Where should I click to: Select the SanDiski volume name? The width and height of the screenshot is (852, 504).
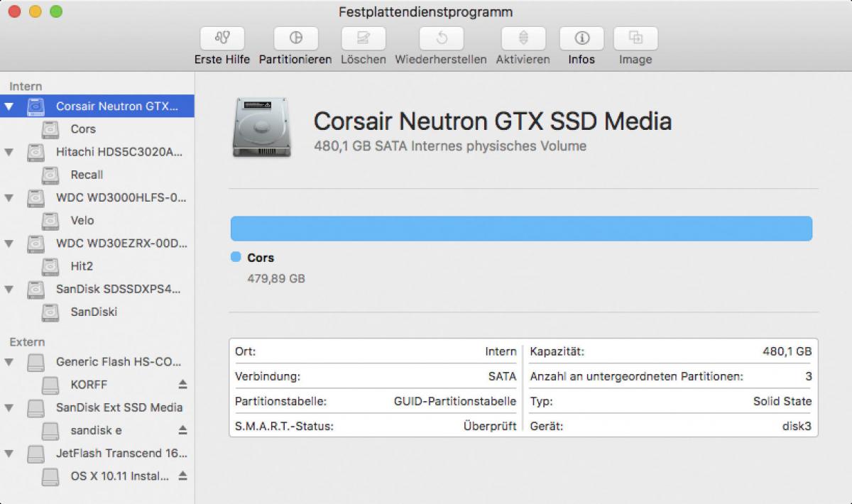[x=94, y=312]
